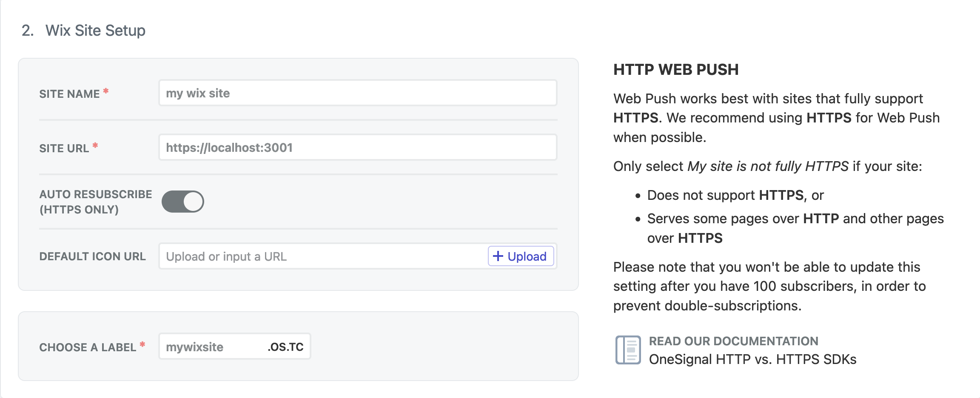
Task: Click the HTTP WEB PUSH title
Action: coord(676,70)
